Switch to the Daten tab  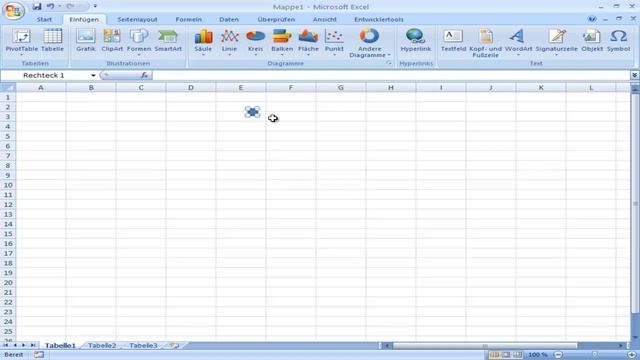pos(229,19)
